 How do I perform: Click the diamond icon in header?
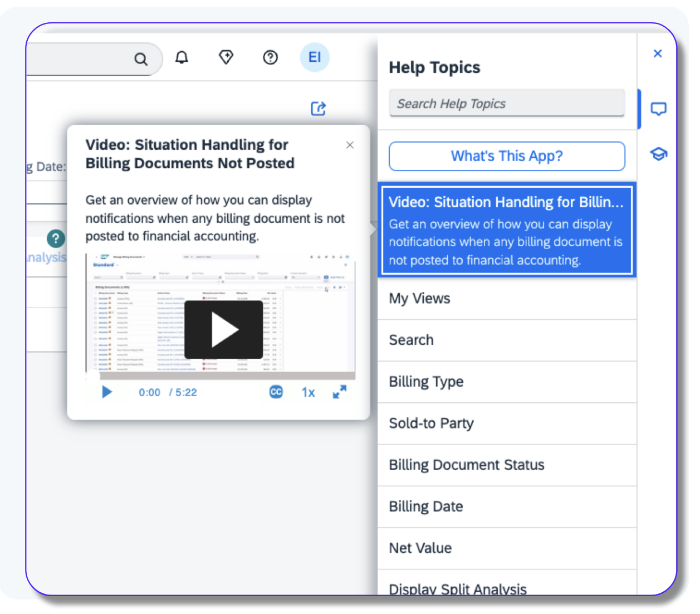226,57
